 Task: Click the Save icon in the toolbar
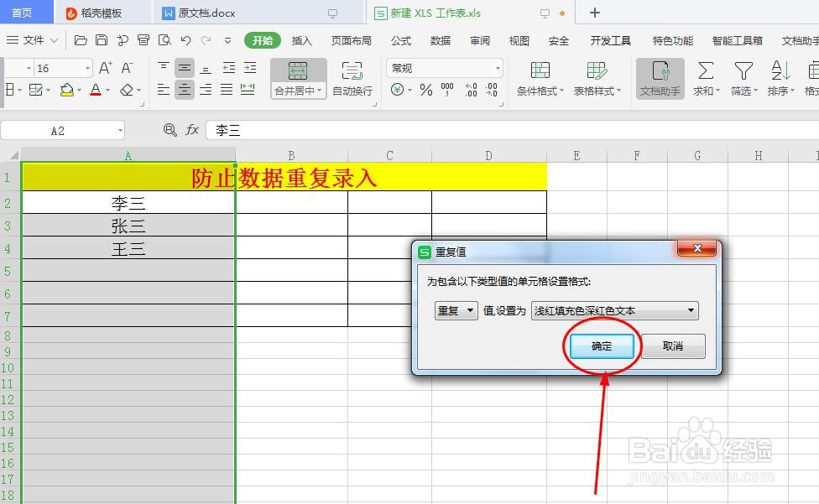(102, 39)
